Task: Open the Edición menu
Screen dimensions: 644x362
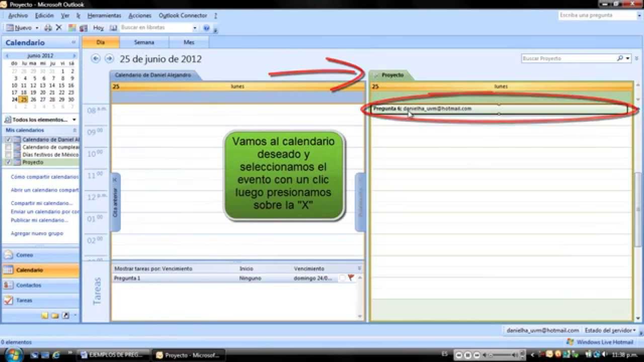Action: (x=44, y=16)
